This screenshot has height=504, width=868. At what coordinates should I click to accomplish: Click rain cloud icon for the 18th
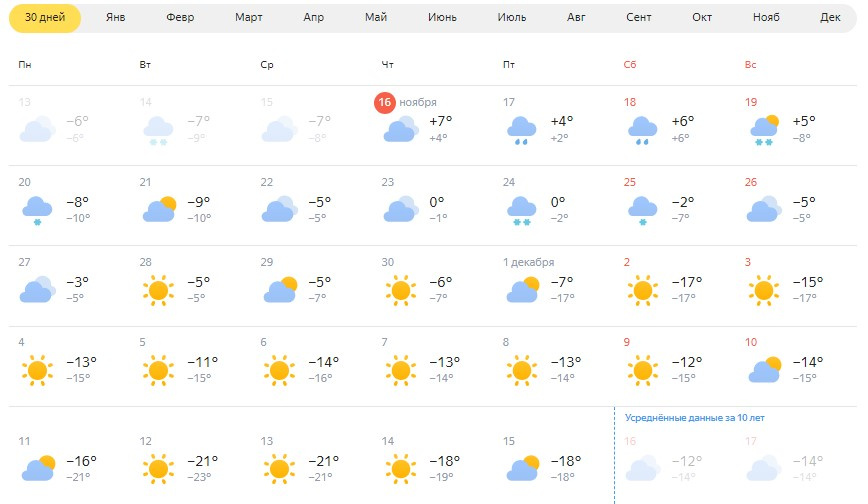642,131
